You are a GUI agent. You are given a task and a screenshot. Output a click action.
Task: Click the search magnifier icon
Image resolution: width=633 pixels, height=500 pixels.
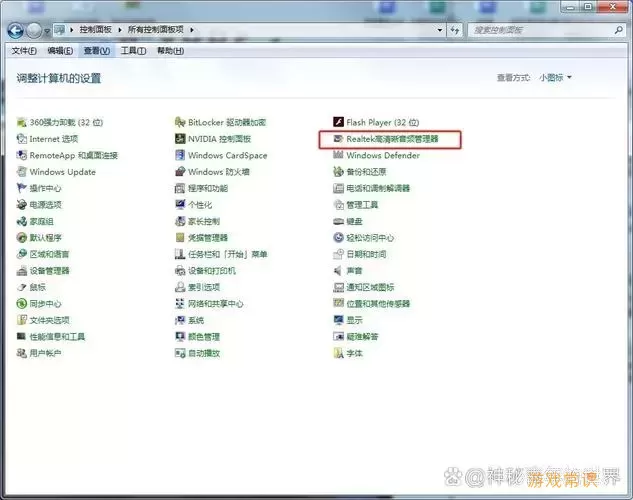coord(618,30)
